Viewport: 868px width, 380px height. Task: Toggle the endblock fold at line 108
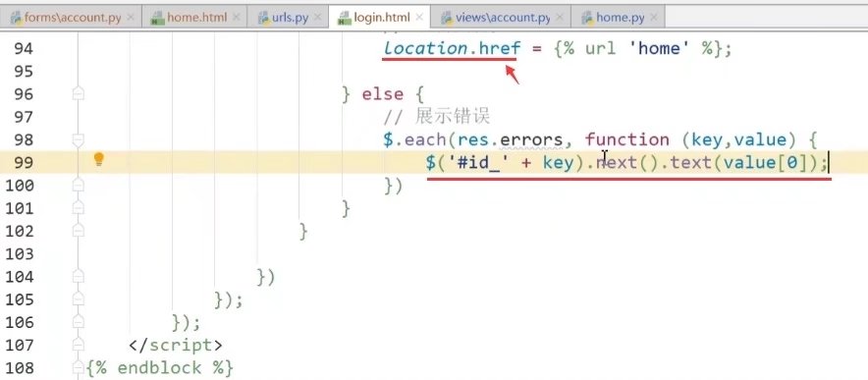click(x=78, y=366)
